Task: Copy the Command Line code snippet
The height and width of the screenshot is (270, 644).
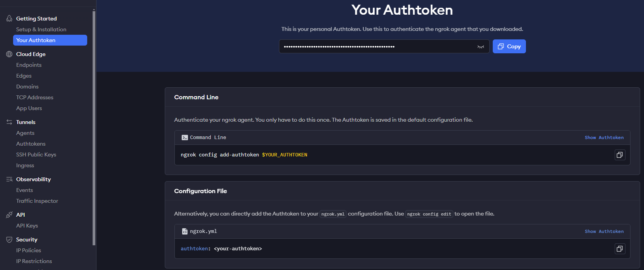Action: 620,155
